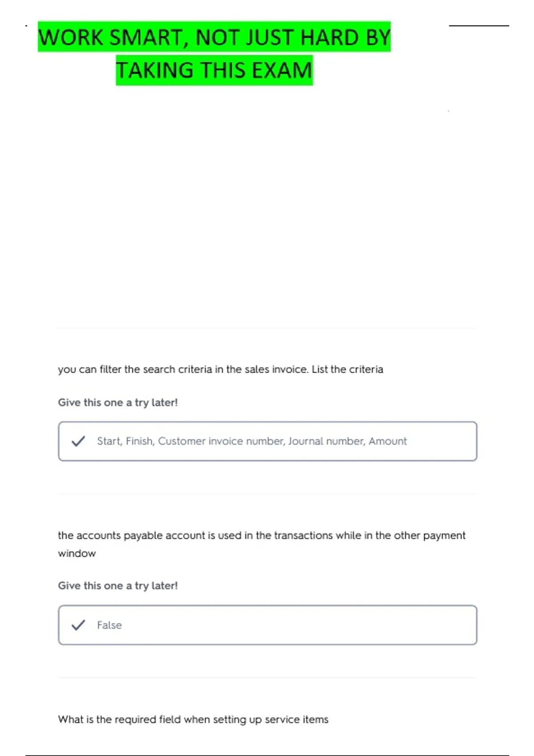Click the 'WORK SMART, NOT JUST HARD BY' heading
Image resolution: width=534 pixels, height=756 pixels.
point(214,37)
